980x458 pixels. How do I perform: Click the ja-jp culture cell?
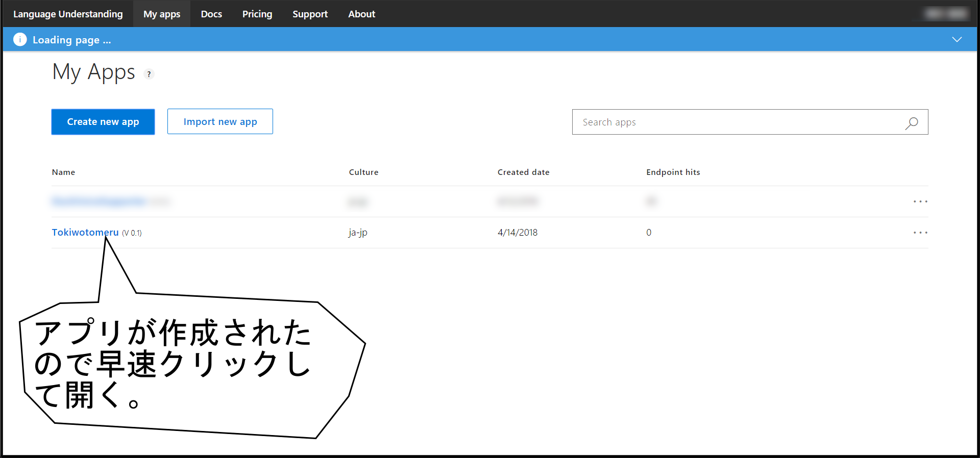[358, 233]
